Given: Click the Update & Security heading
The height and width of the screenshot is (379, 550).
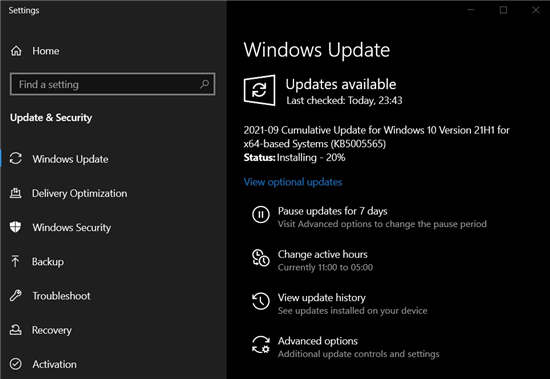Looking at the screenshot, I should [51, 118].
